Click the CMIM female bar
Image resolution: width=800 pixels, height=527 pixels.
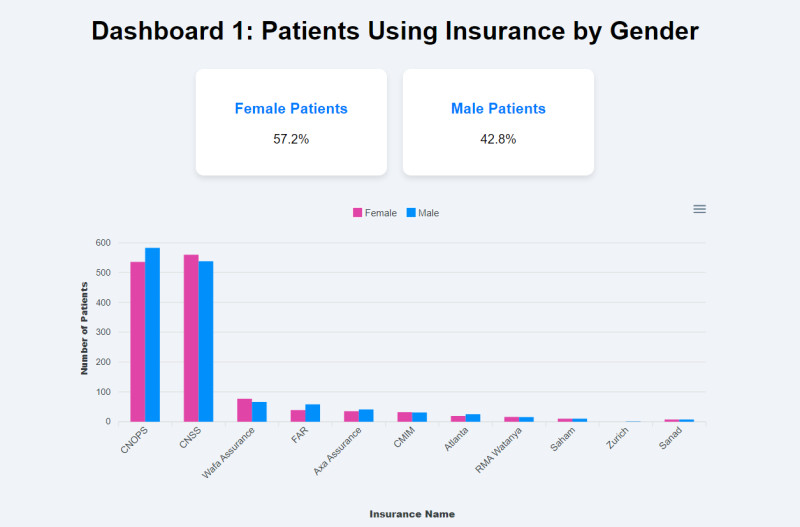(405, 417)
